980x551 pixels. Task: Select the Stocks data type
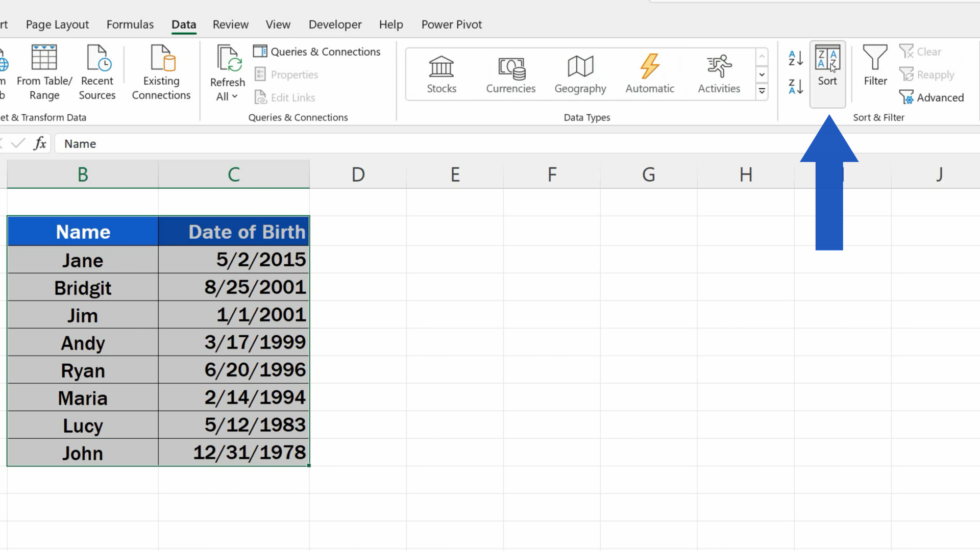point(441,74)
